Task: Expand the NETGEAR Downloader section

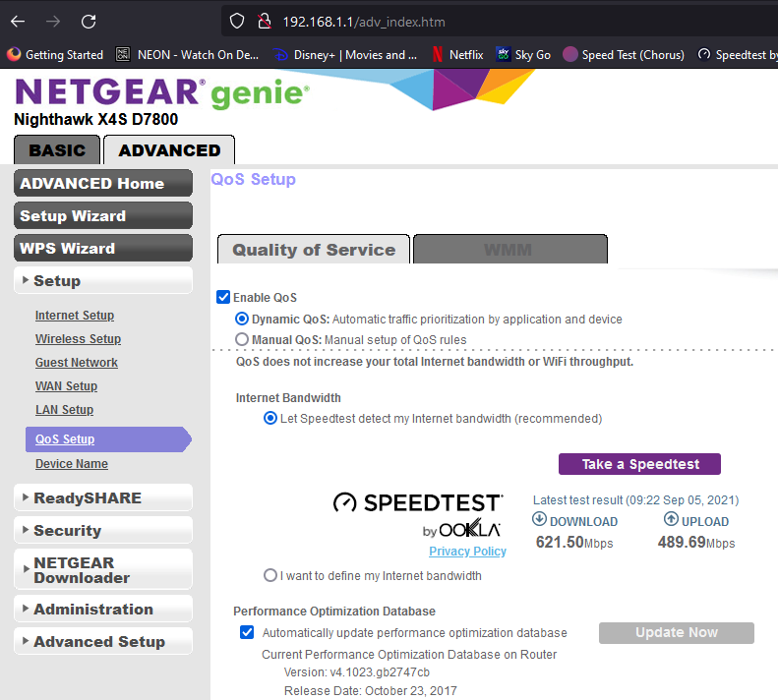Action: [103, 569]
